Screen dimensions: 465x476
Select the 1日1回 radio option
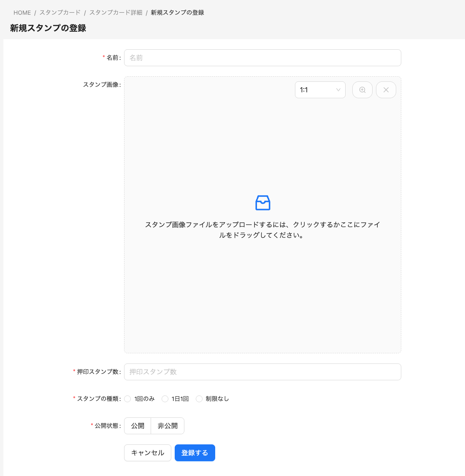(165, 399)
